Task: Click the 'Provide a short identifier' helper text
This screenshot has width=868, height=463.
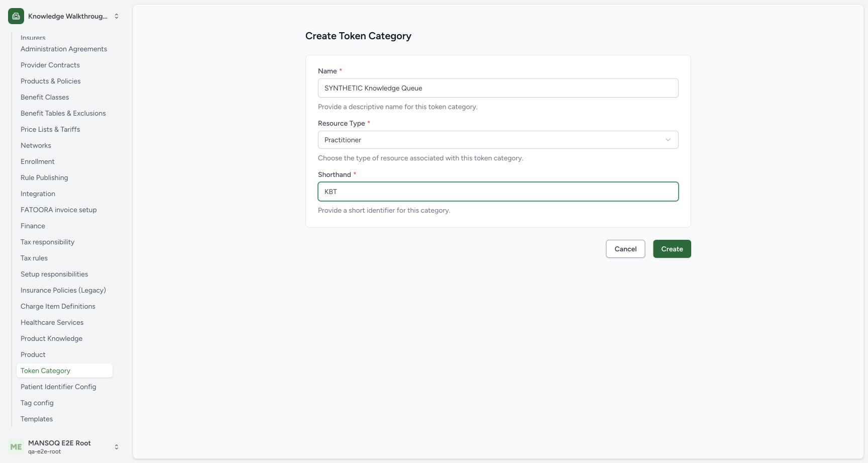Action: point(384,210)
